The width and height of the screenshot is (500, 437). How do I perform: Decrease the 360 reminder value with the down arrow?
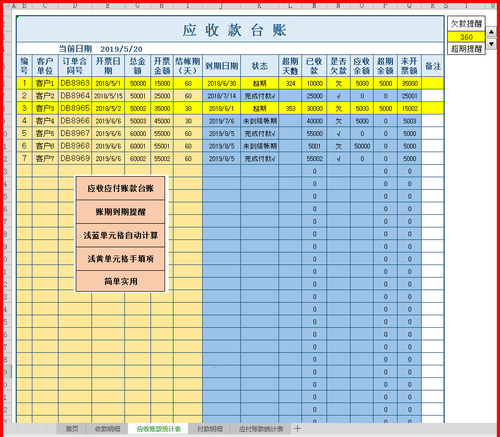click(x=491, y=44)
